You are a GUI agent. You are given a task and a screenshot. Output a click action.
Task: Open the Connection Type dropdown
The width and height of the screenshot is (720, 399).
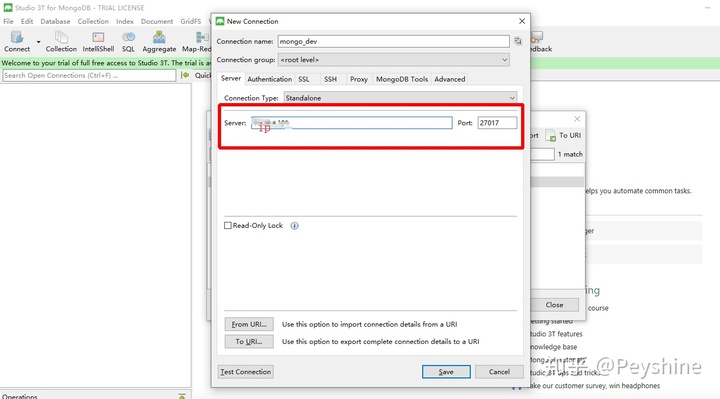(400, 98)
